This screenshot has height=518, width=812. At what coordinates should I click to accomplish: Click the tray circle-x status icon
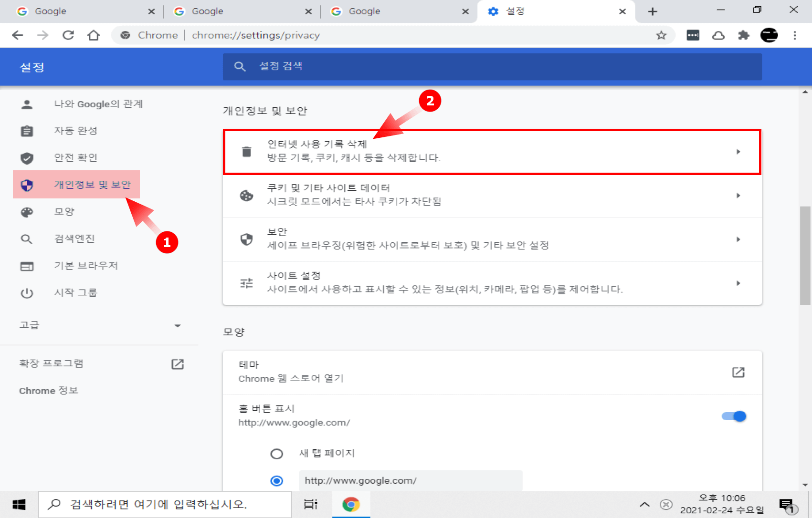click(666, 504)
